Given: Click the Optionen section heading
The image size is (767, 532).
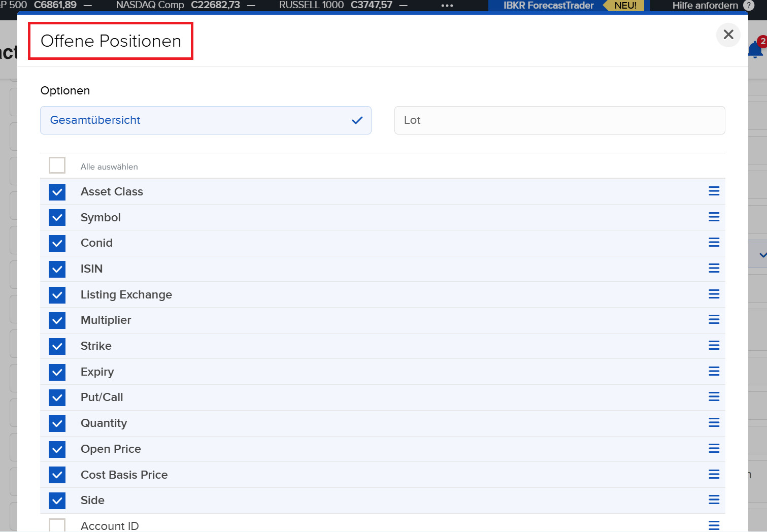Looking at the screenshot, I should tap(65, 90).
